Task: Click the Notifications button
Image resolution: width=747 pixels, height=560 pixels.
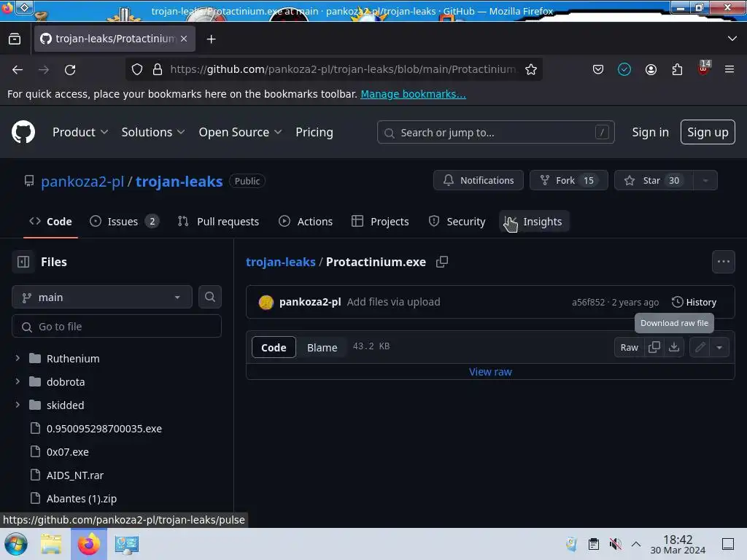Action: click(479, 180)
